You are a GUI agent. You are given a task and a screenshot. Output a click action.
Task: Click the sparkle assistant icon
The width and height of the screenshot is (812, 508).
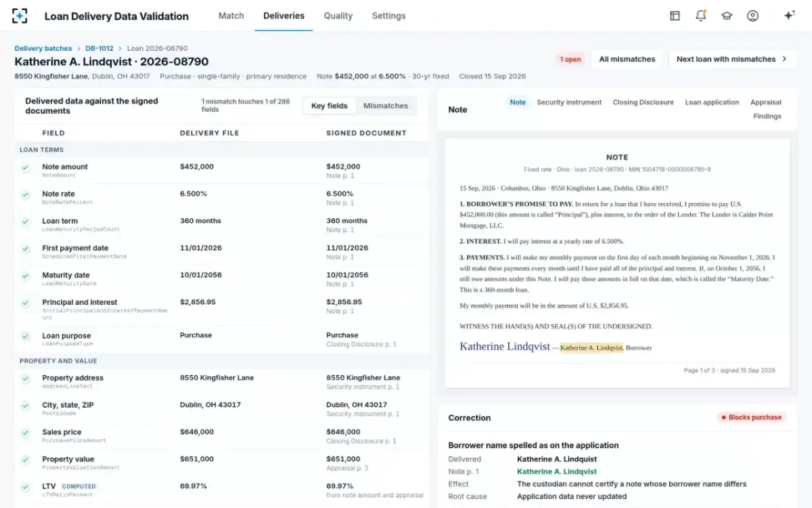pos(789,16)
